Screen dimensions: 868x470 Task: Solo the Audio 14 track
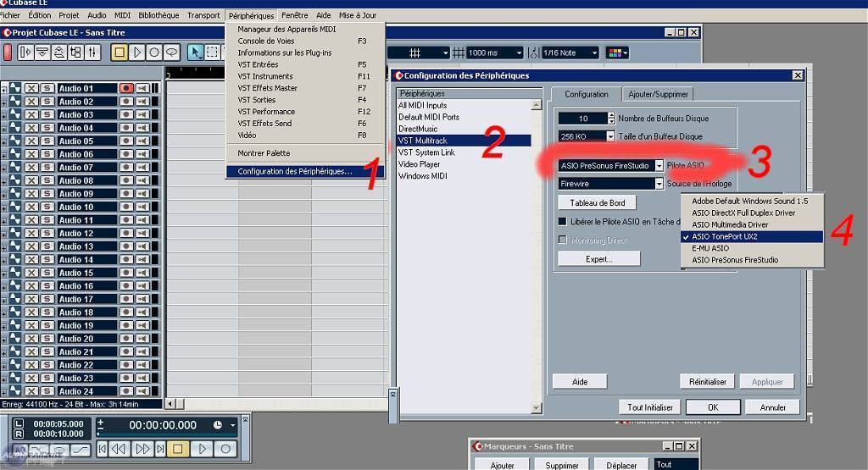pos(47,259)
